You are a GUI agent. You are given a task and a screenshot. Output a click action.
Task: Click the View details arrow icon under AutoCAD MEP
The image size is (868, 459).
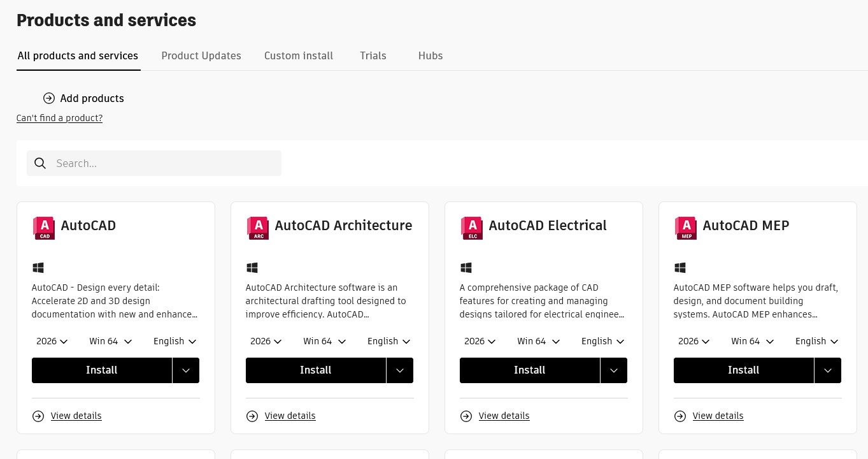click(680, 416)
